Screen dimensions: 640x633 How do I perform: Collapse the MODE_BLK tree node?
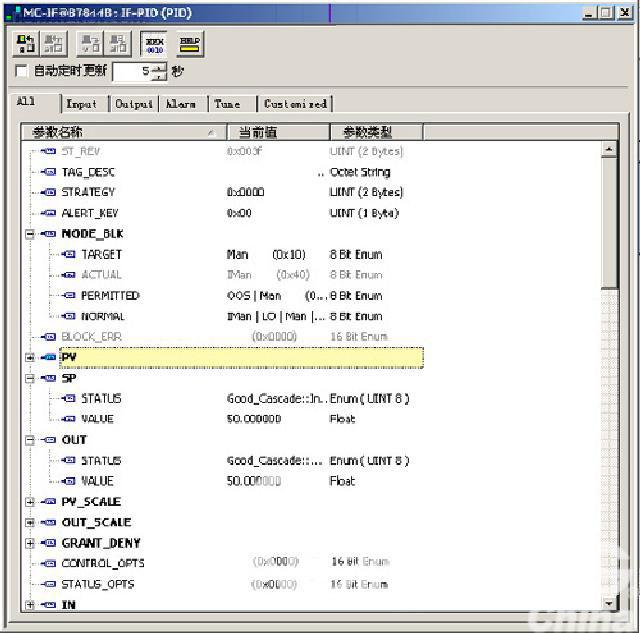click(x=30, y=234)
